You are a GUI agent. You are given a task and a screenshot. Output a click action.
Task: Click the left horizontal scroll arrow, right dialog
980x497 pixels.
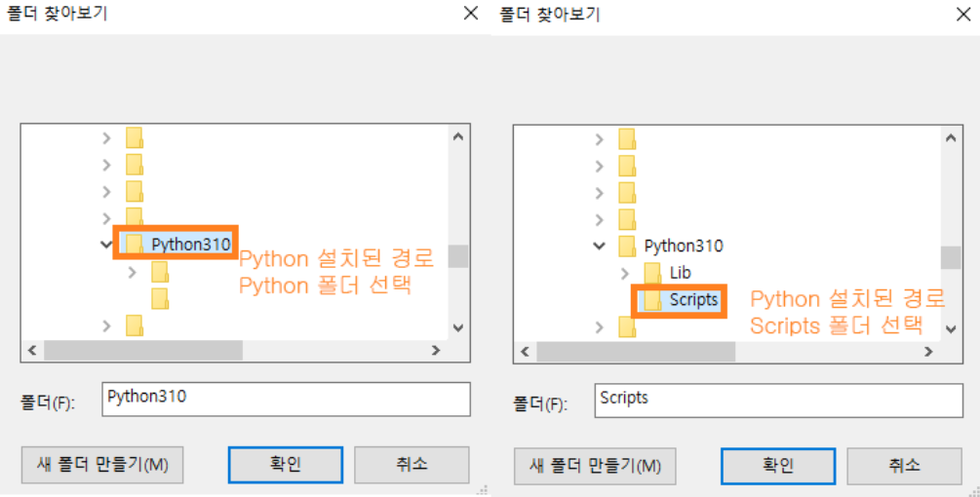(525, 352)
